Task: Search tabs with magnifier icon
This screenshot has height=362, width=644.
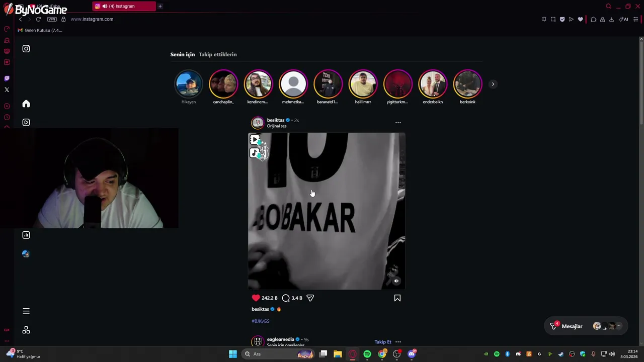Action: pos(608,6)
